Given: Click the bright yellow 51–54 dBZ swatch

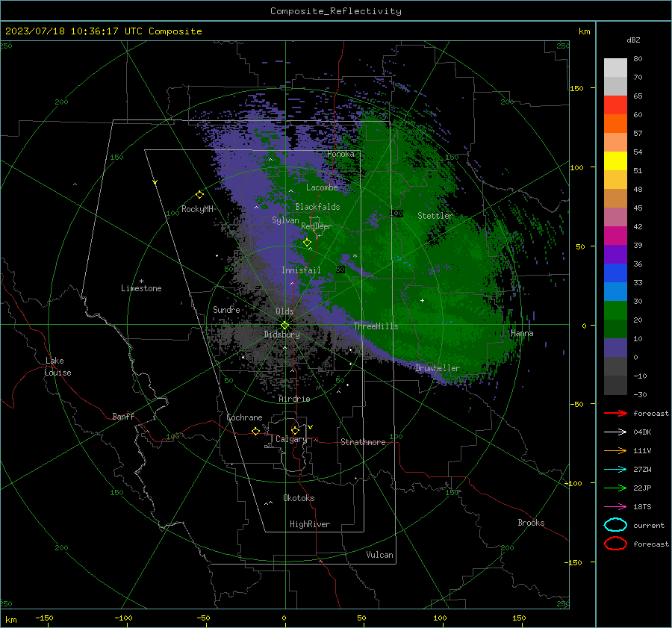Looking at the screenshot, I should point(615,161).
